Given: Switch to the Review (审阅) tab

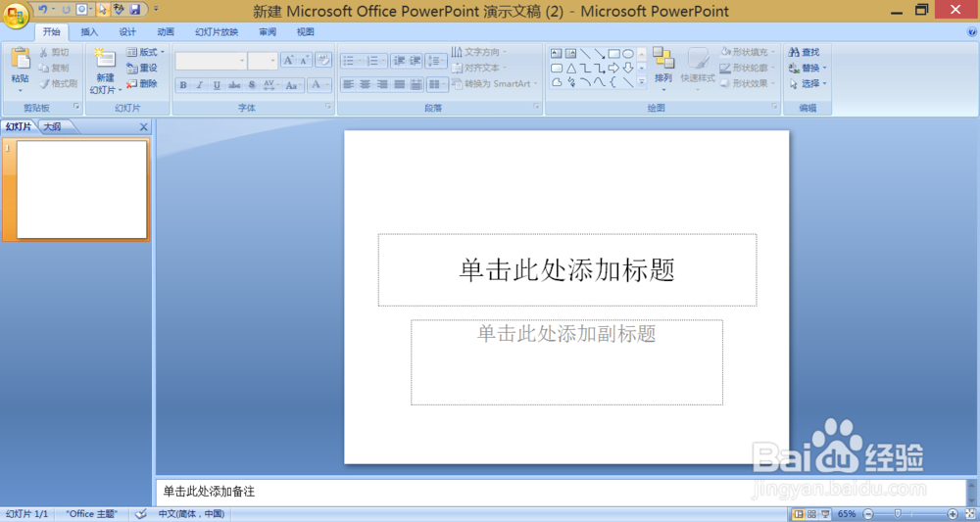Looking at the screenshot, I should point(268,32).
